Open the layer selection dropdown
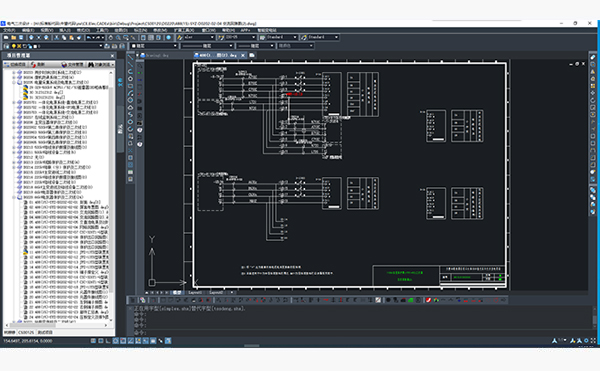This screenshot has width=600, height=371. click(x=68, y=46)
